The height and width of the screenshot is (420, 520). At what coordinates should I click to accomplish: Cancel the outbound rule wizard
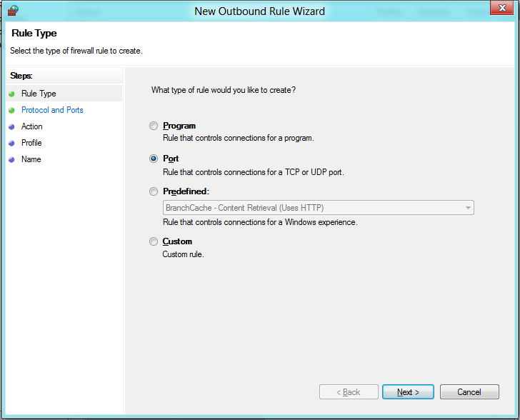click(x=469, y=392)
